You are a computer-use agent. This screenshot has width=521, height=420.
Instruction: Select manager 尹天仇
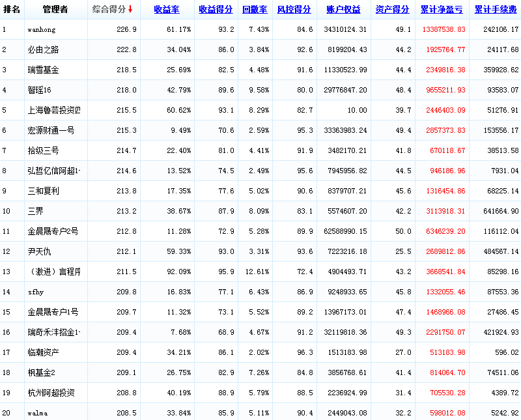(x=39, y=251)
